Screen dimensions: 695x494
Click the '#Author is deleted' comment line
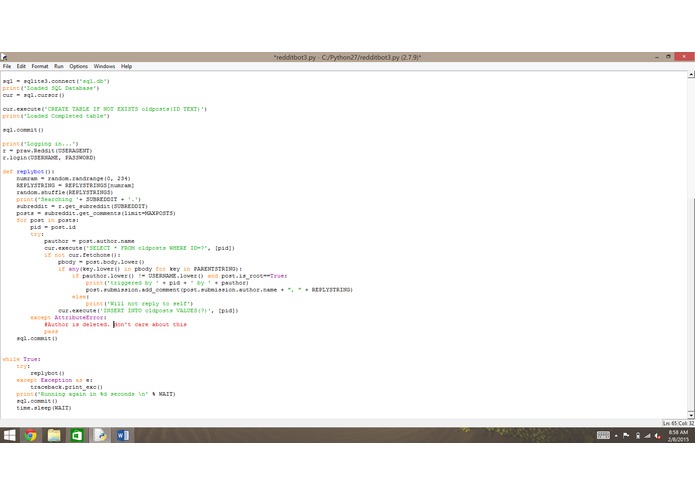click(x=115, y=324)
